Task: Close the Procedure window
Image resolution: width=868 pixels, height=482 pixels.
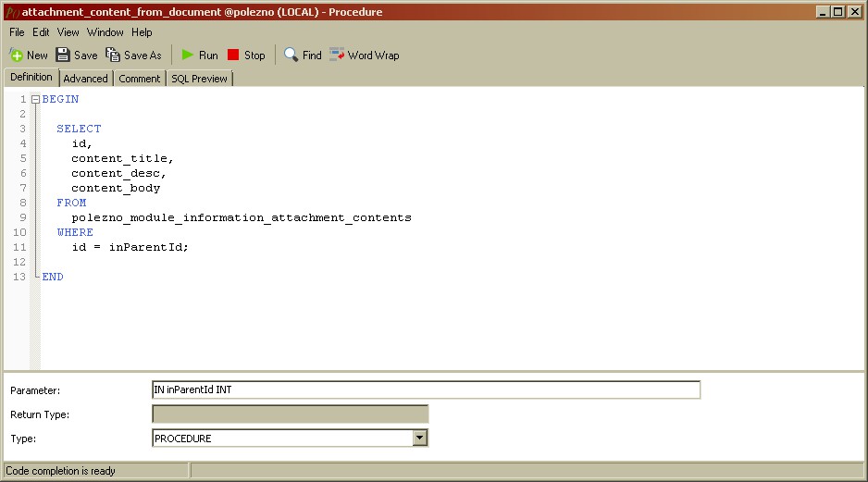Action: [855, 12]
